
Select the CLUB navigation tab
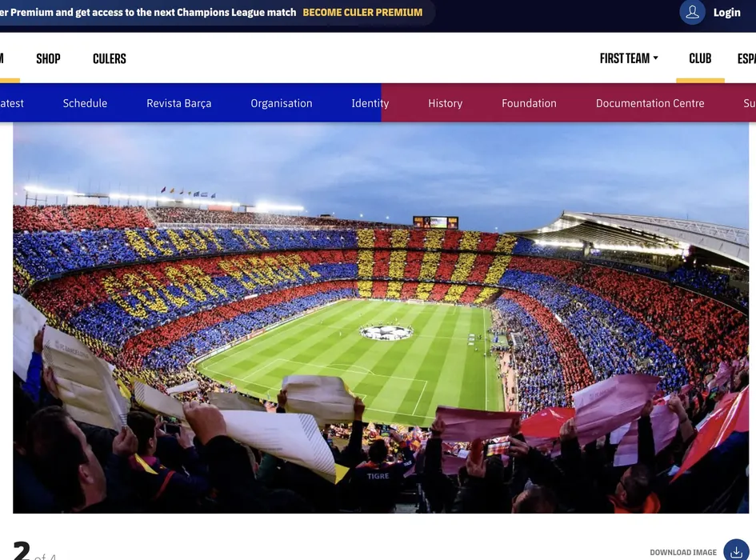coord(700,58)
